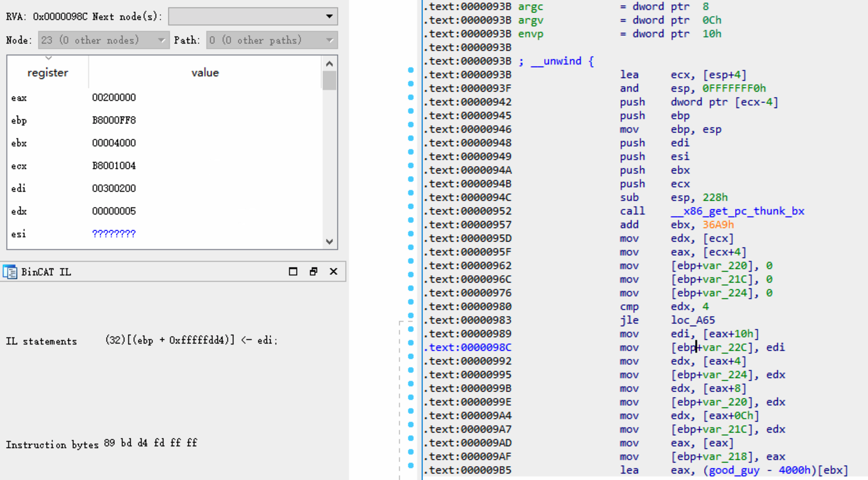
Task: Click the register table scrollbar thumb
Action: tap(329, 80)
